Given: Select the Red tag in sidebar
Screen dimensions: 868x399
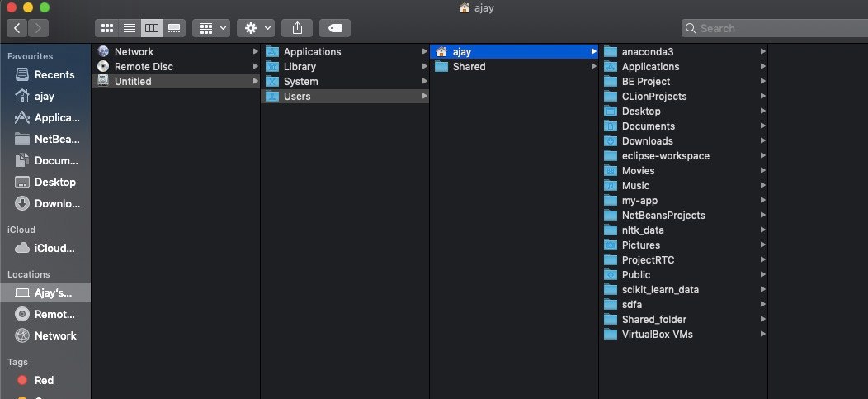Looking at the screenshot, I should click(45, 380).
